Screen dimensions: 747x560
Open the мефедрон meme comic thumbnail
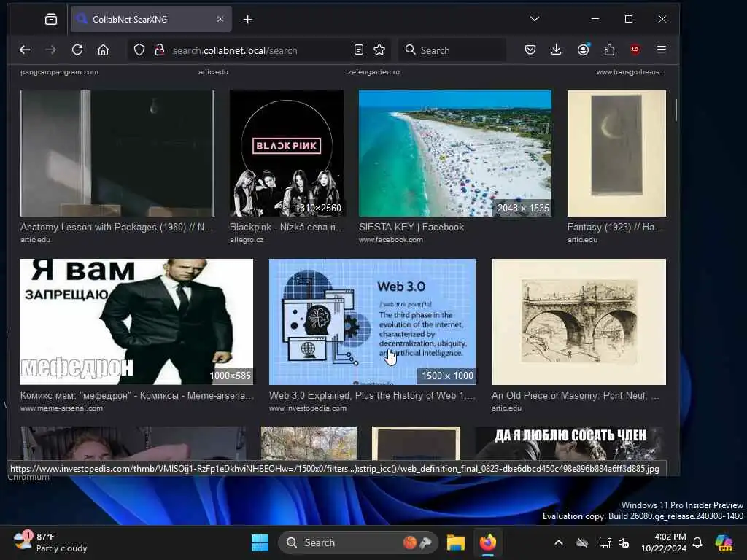pos(136,322)
